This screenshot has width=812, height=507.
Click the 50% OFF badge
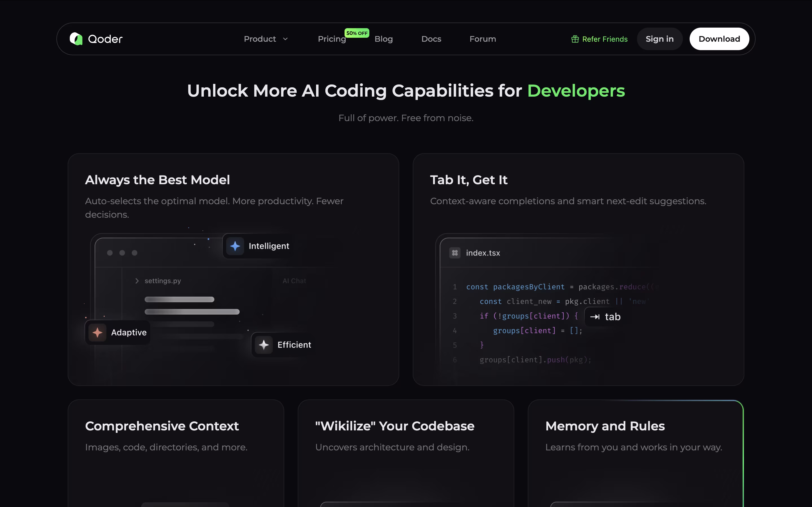tap(357, 33)
